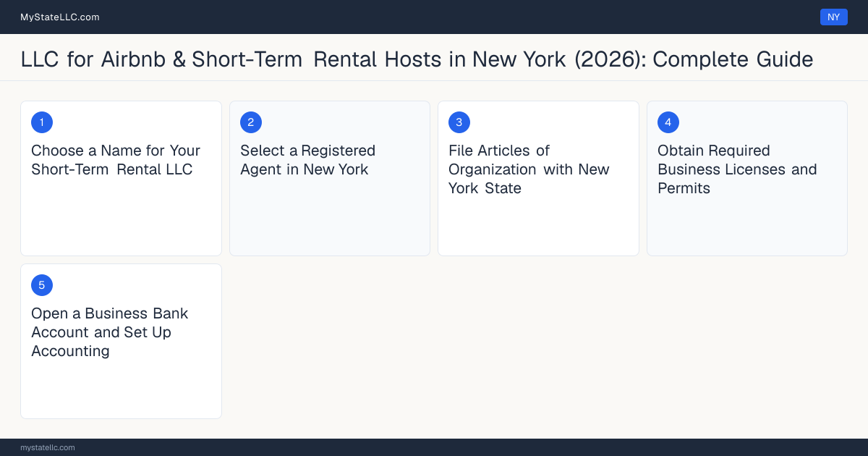Open 'Choose a Name for Your Short-Term Rental LLC'

pos(116,160)
